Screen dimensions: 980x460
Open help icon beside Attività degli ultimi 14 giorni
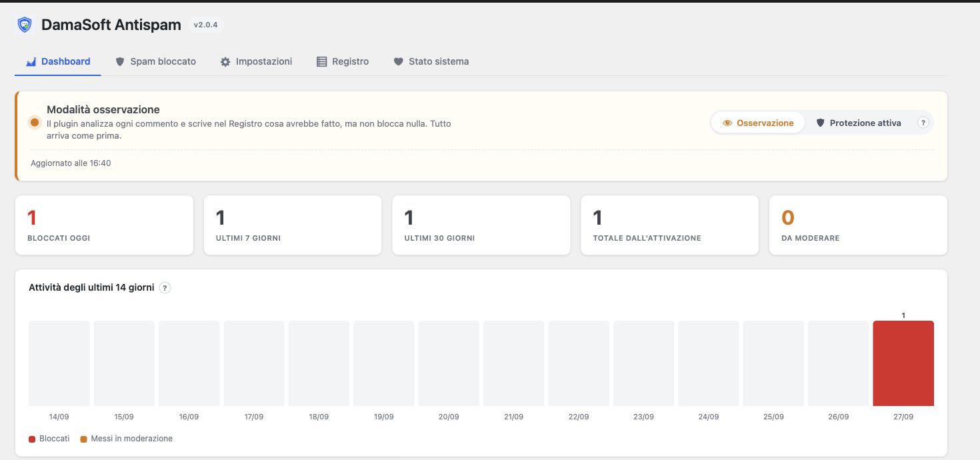point(165,288)
